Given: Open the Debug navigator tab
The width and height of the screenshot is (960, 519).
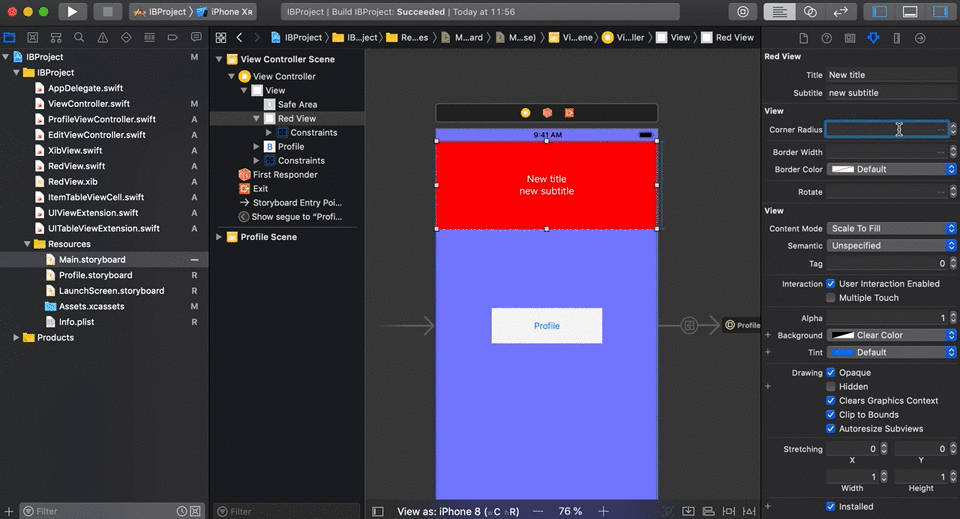Looking at the screenshot, I should click(x=149, y=37).
